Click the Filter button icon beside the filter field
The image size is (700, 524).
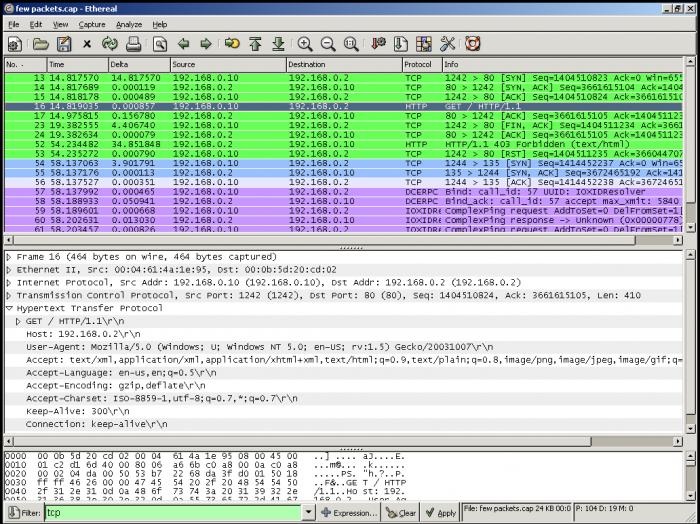click(25, 513)
